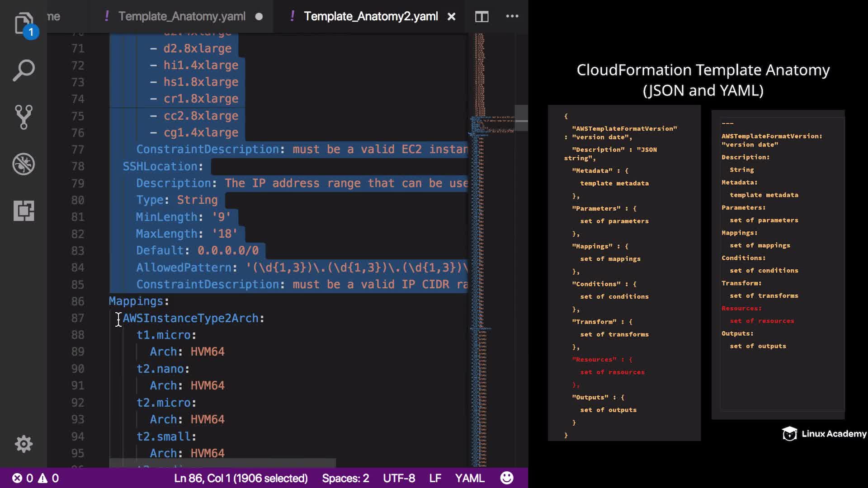The width and height of the screenshot is (868, 488).
Task: Open the more actions ellipsis menu
Action: pyautogui.click(x=512, y=16)
